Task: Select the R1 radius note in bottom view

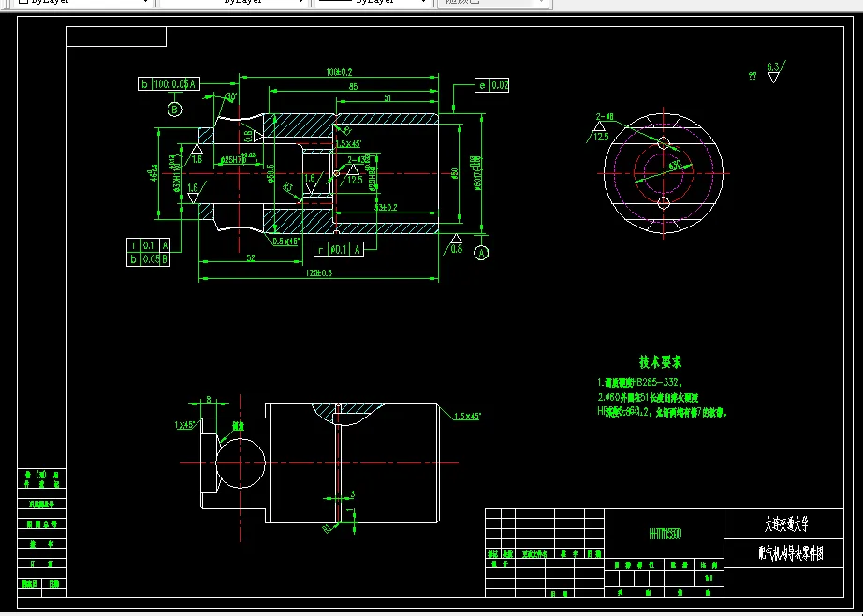Action: 328,529
